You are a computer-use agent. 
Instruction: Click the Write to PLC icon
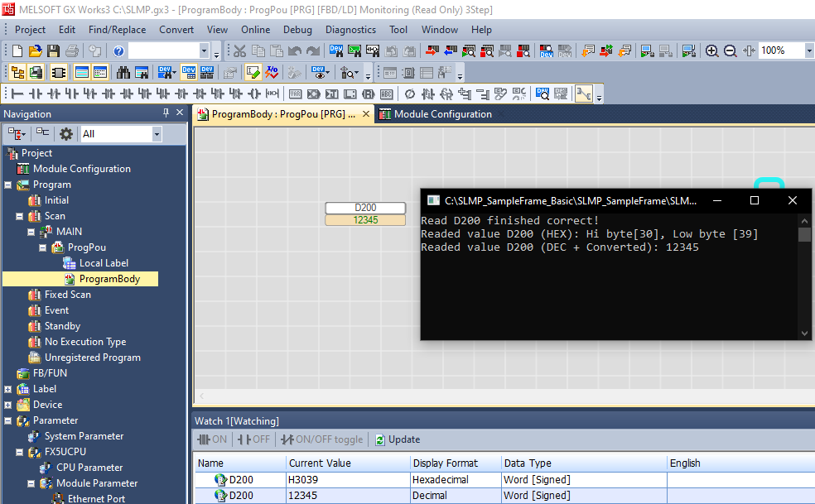pos(432,51)
